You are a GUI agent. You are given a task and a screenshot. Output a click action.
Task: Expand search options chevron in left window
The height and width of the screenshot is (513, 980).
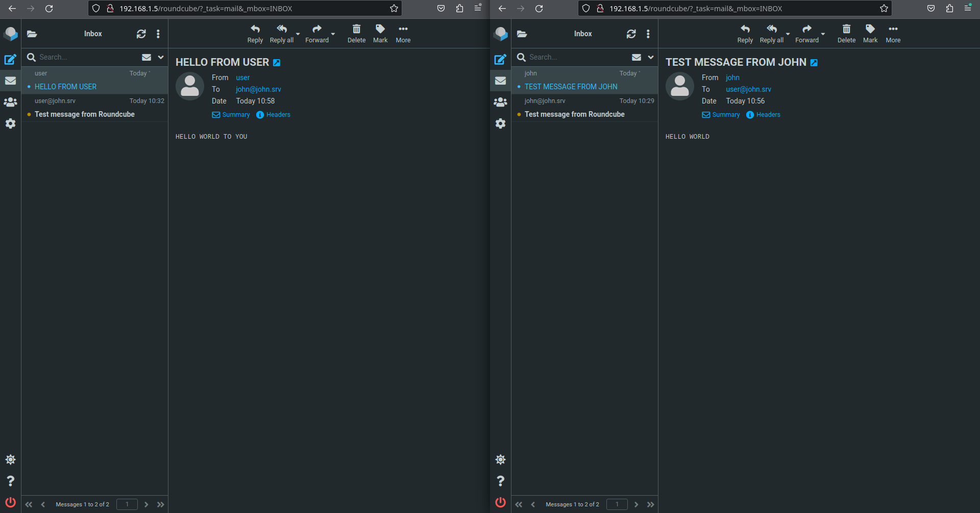(161, 57)
